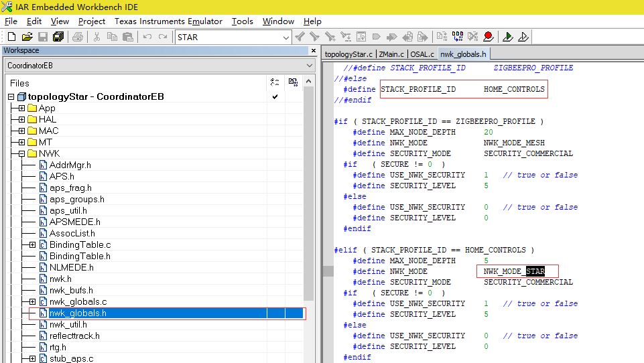
Task: Open the STAR search combo box dropdown
Action: (x=286, y=38)
